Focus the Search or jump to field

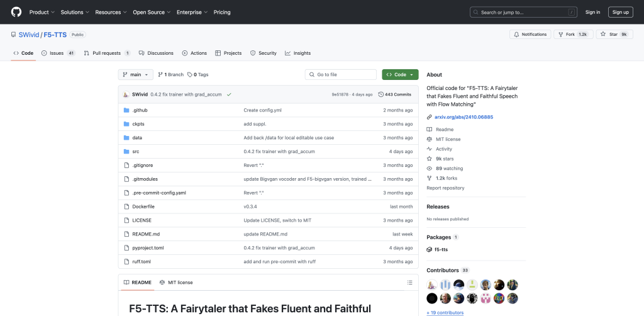pyautogui.click(x=523, y=13)
